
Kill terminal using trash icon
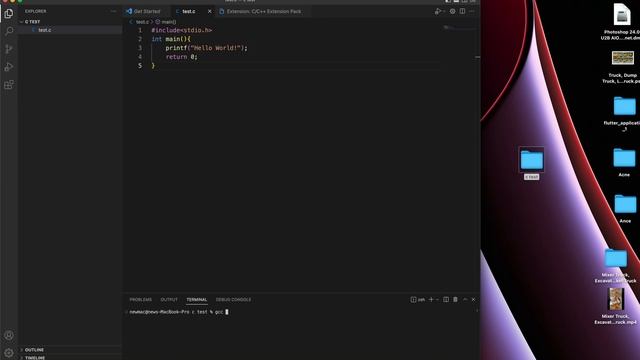[x=455, y=300]
